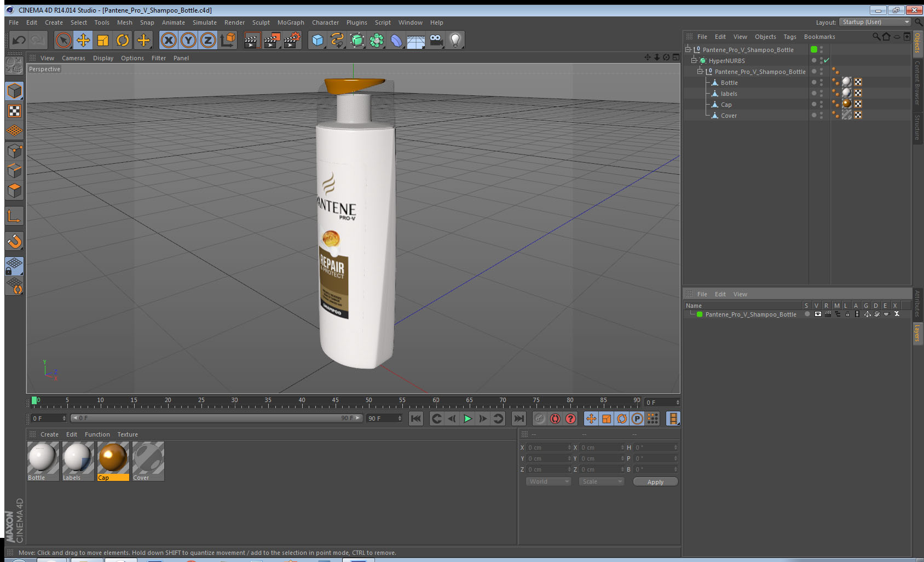
Task: Select the Cover material swatch
Action: click(148, 461)
